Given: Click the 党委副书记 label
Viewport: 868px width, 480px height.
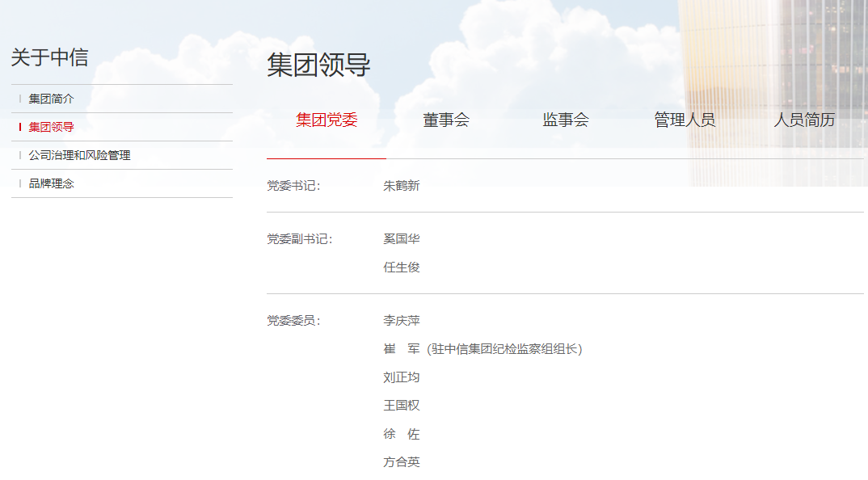Looking at the screenshot, I should point(300,239).
